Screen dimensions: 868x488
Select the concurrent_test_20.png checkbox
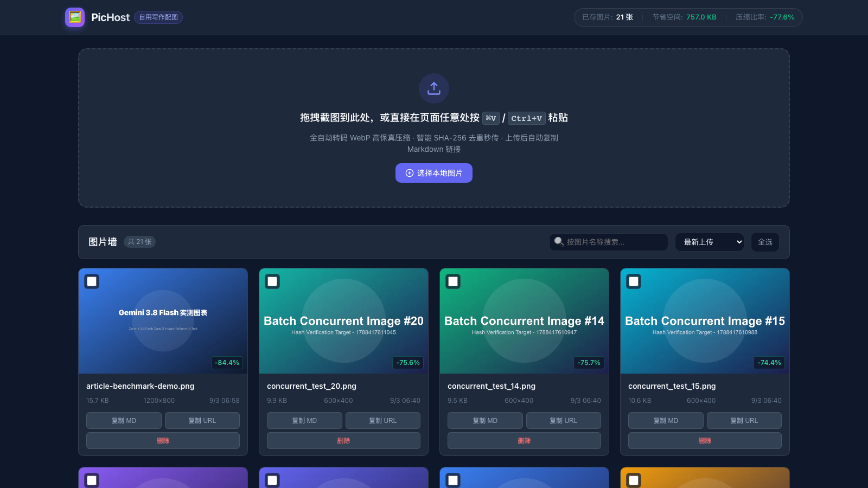(x=272, y=281)
